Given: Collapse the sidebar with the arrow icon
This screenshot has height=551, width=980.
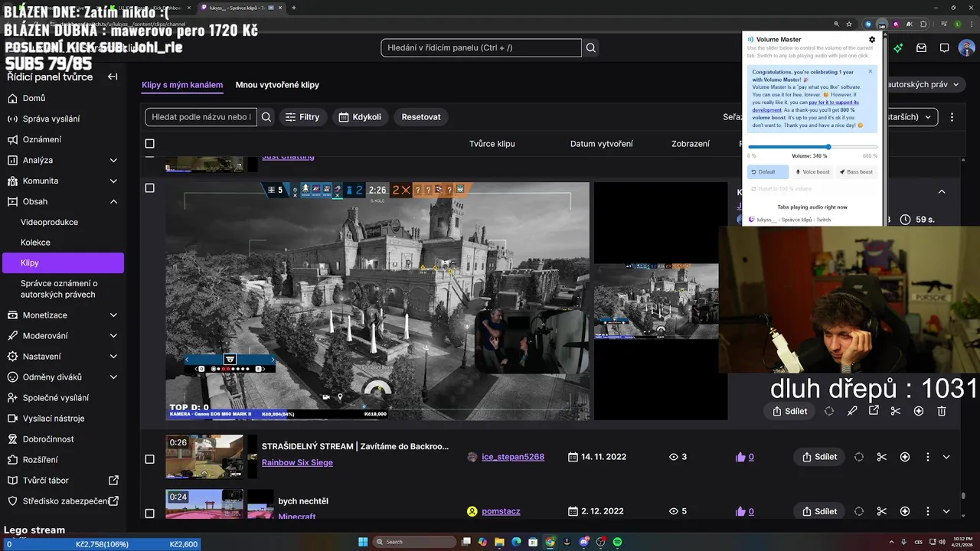Looking at the screenshot, I should click(113, 77).
